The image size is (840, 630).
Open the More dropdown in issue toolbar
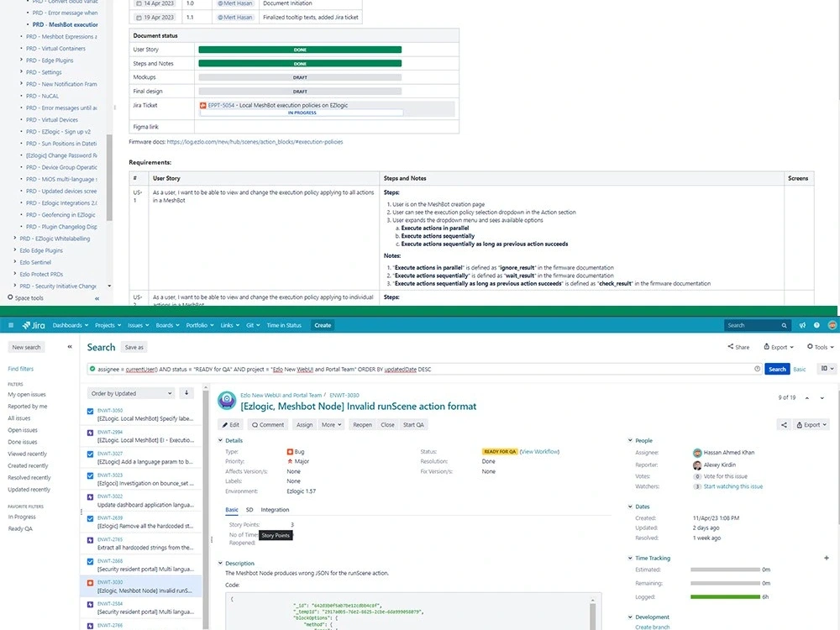[331, 425]
